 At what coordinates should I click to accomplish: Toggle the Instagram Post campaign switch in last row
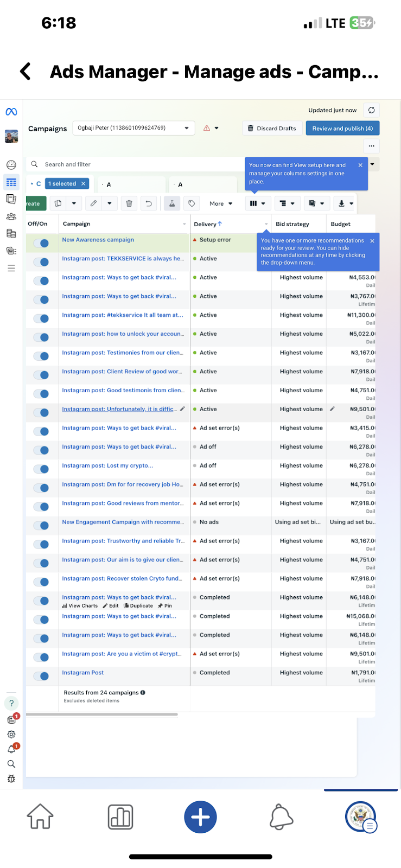41,676
